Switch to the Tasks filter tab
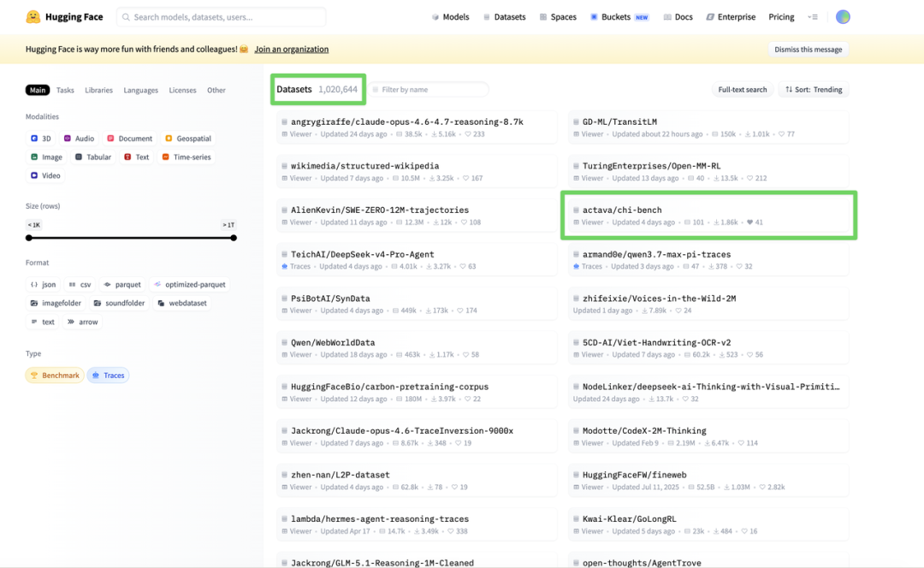 click(x=65, y=90)
